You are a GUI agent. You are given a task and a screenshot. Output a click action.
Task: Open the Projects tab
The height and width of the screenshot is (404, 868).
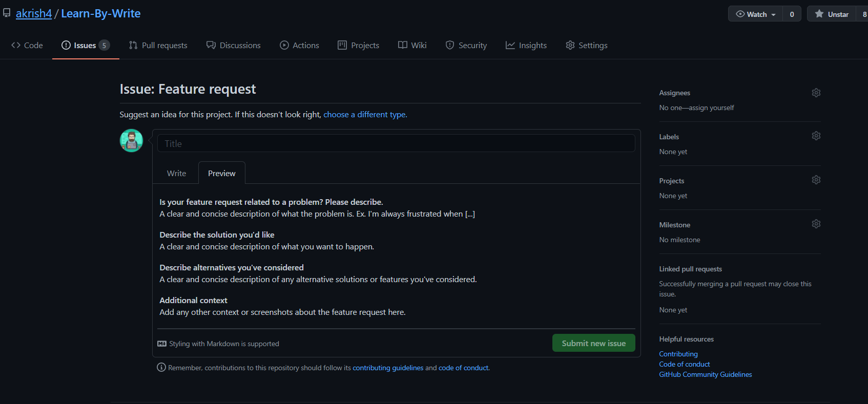[x=359, y=45]
